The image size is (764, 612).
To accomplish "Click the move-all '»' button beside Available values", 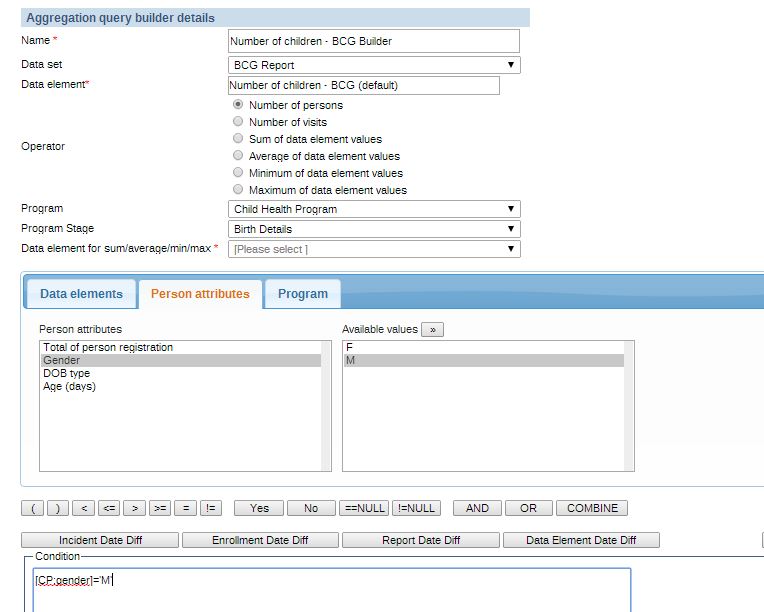I will pyautogui.click(x=432, y=329).
